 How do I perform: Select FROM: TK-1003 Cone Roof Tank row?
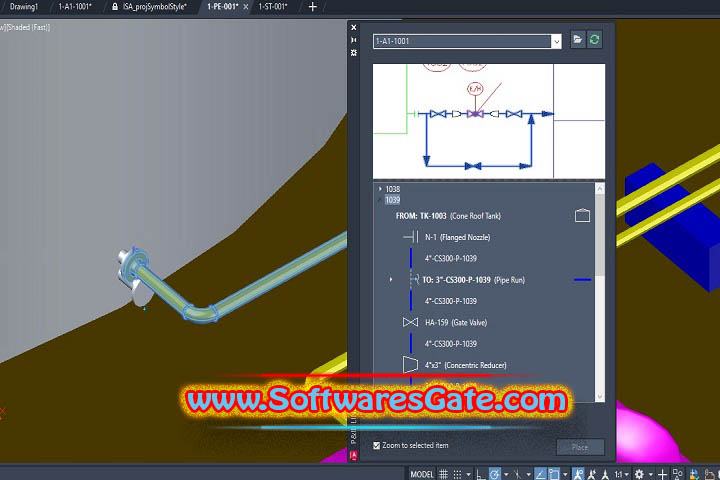tap(448, 215)
